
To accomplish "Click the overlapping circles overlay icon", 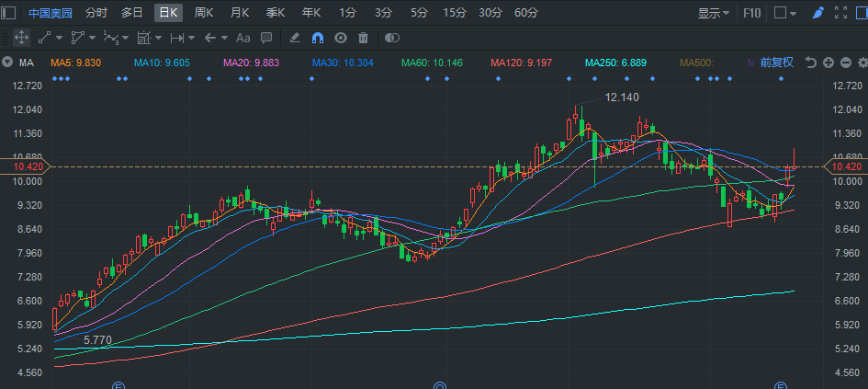I will pos(392,38).
